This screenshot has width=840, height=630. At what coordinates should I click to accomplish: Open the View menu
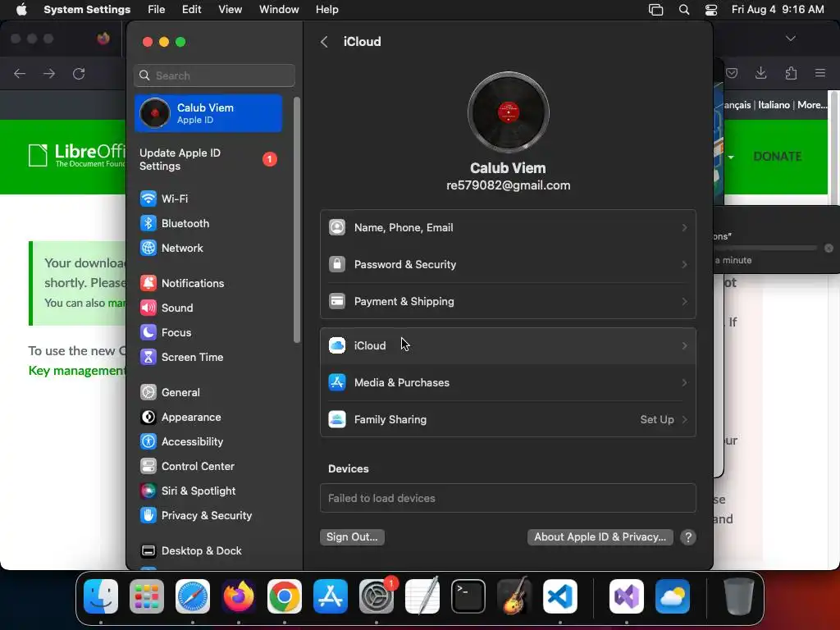pyautogui.click(x=231, y=10)
